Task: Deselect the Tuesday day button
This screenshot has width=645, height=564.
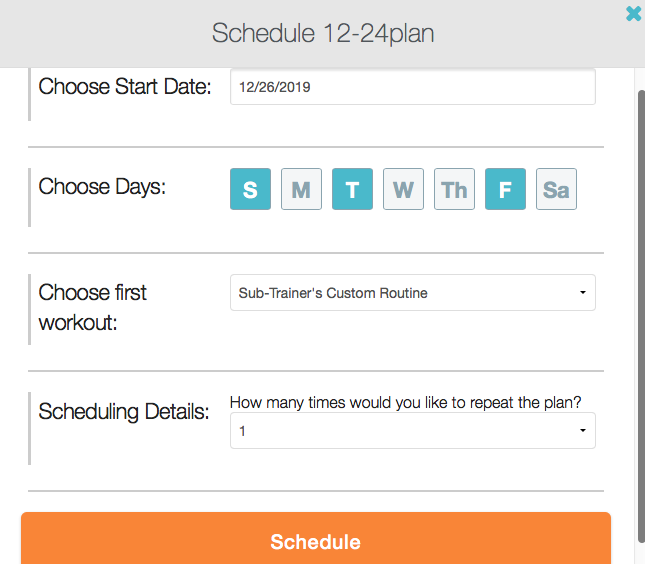Action: [352, 189]
